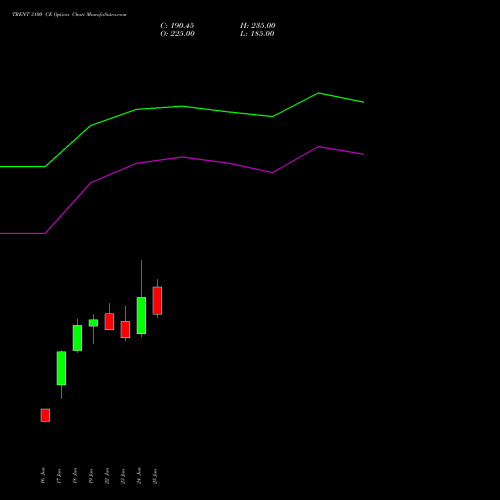
Task: Click the 16 Jan date label
Action: click(x=43, y=476)
